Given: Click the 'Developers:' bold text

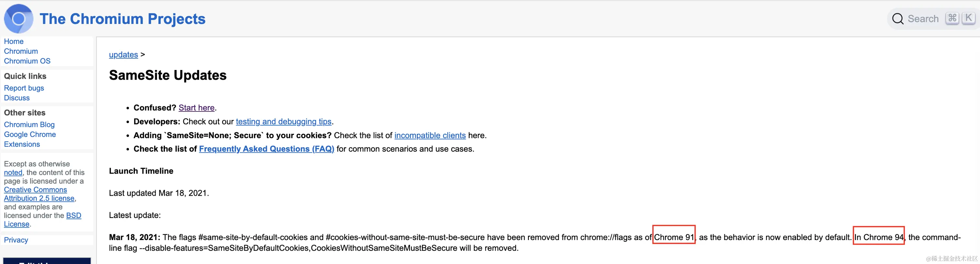Looking at the screenshot, I should click(x=157, y=122).
